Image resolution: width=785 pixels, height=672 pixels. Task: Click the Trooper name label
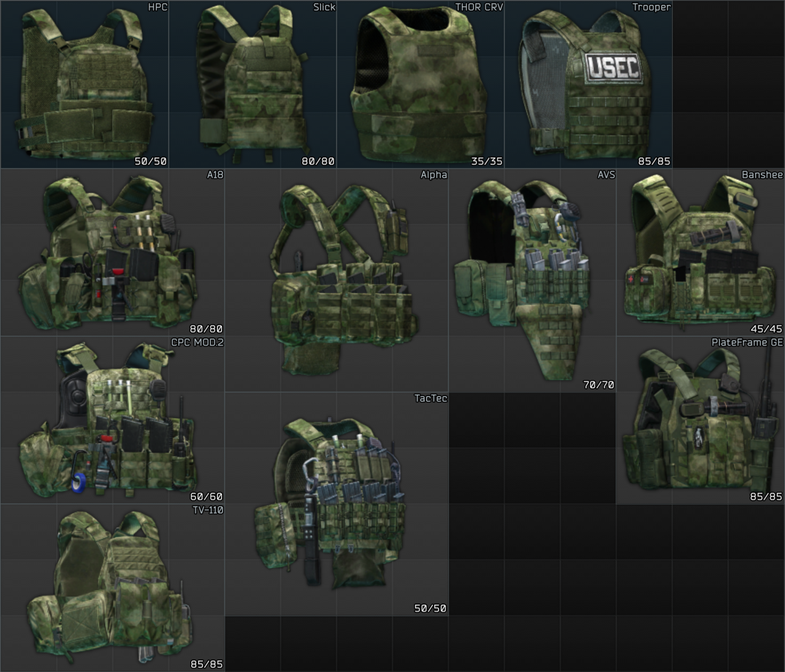pyautogui.click(x=652, y=7)
